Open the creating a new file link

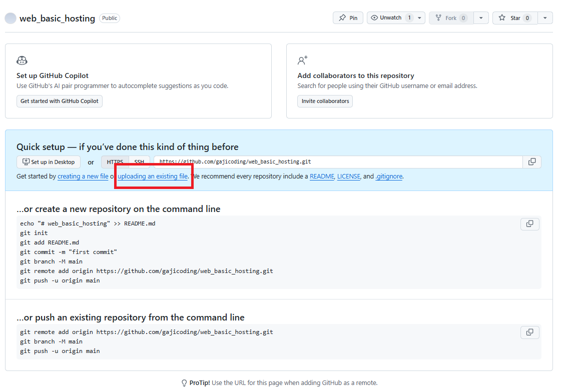pyautogui.click(x=83, y=176)
